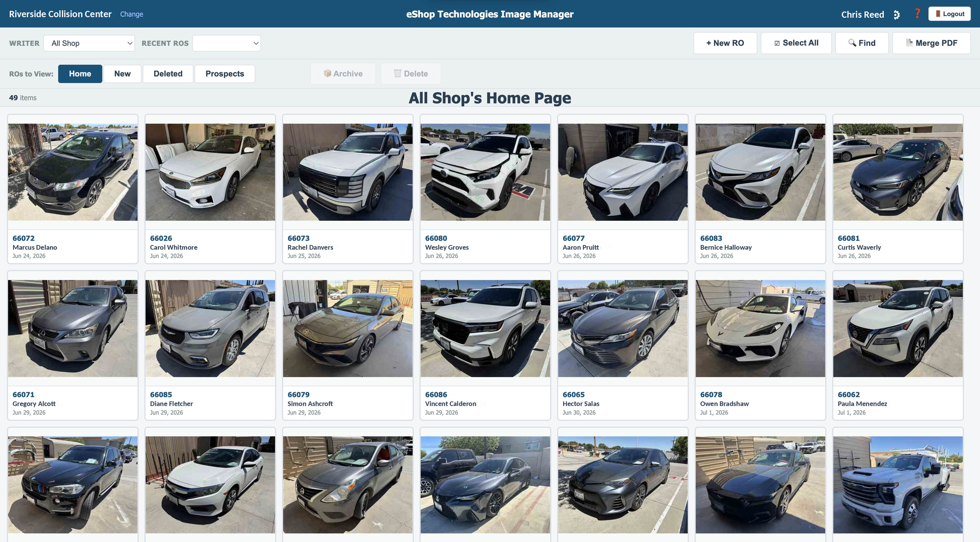Viewport: 980px width, 542px height.
Task: Click the Change shop link
Action: [x=131, y=14]
